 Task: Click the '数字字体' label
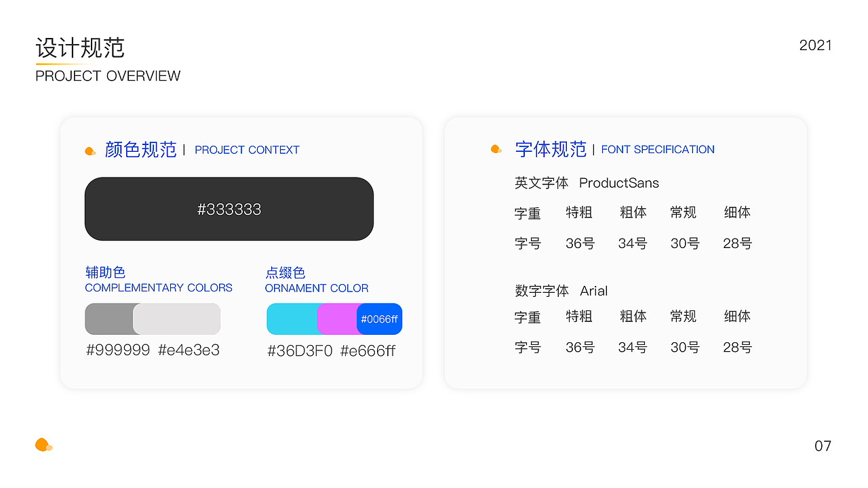tap(542, 291)
